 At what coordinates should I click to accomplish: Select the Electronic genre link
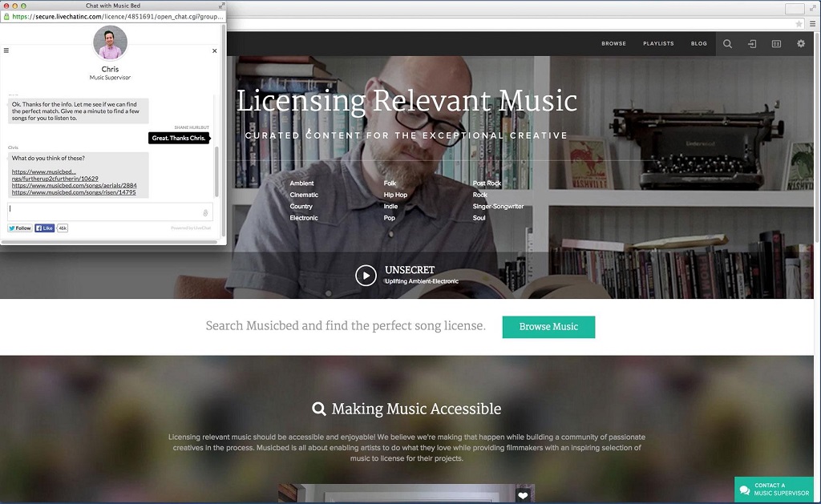[304, 218]
